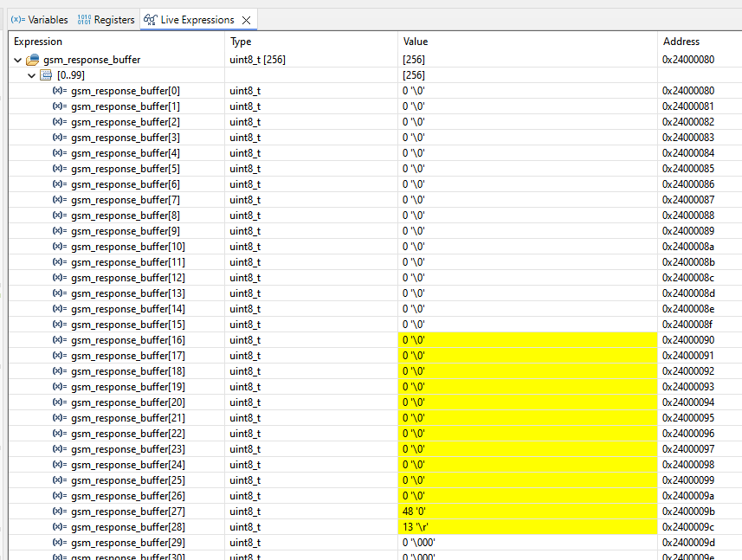Click the variable icon of gsm_response_buffer[8]

pos(60,216)
